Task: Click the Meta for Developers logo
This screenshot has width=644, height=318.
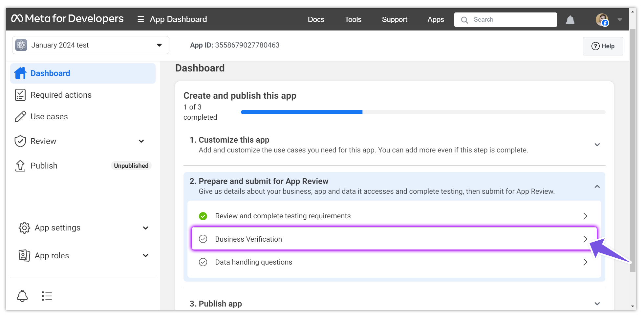Action: [x=67, y=19]
